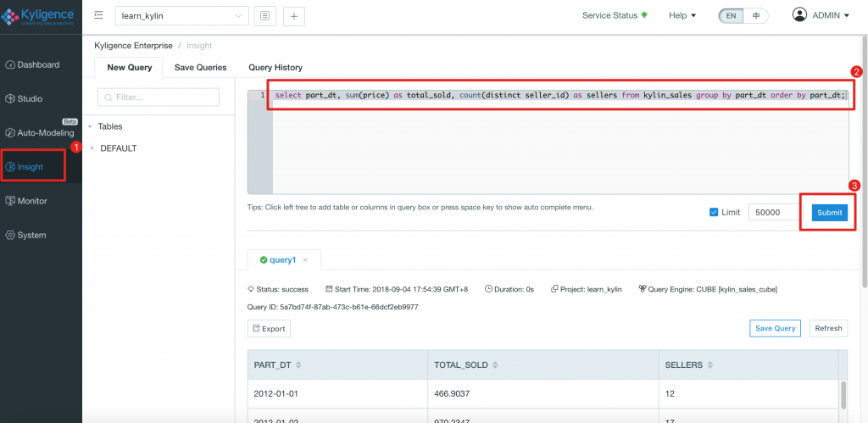Click the Limit value field showing 50000

point(775,212)
